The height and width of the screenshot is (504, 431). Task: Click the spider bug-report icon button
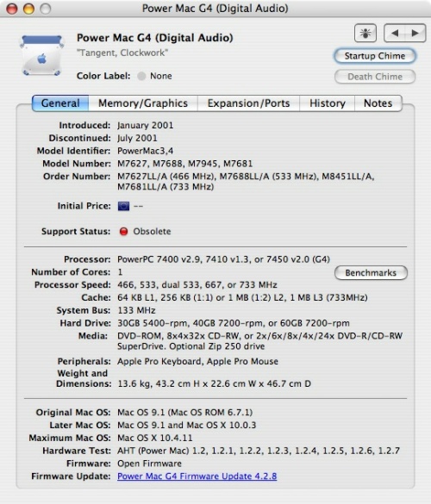pyautogui.click(x=365, y=33)
